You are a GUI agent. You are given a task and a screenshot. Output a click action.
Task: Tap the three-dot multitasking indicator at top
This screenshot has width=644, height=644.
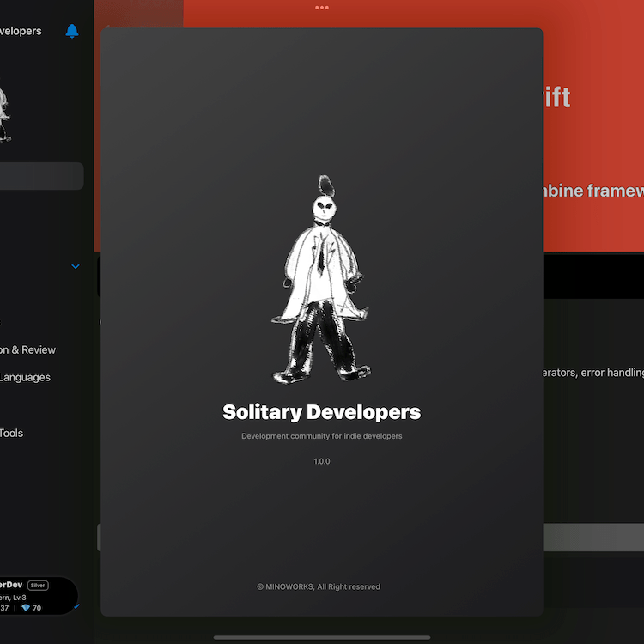(x=322, y=8)
